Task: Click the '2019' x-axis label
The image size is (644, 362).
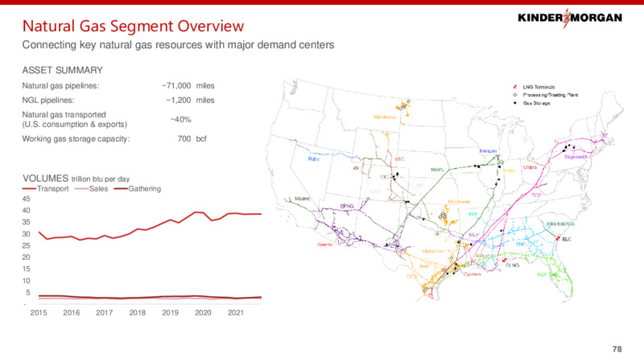Action: (170, 313)
